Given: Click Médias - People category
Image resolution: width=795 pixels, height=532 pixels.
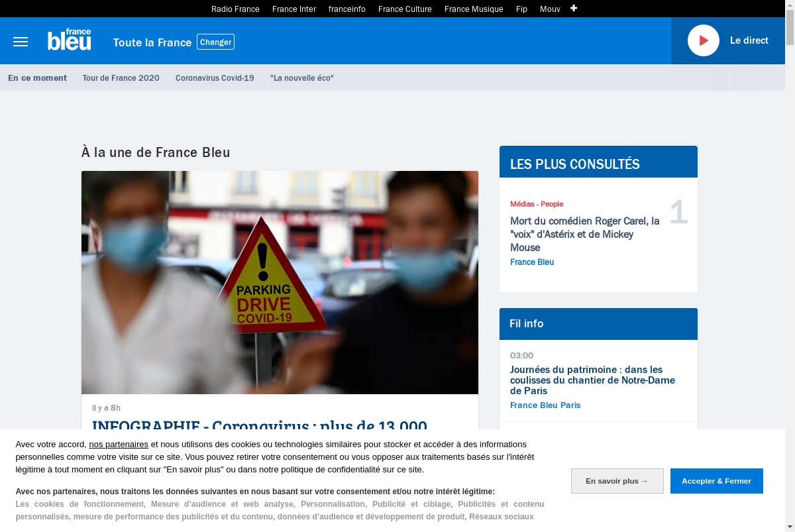Looking at the screenshot, I should point(537,204).
